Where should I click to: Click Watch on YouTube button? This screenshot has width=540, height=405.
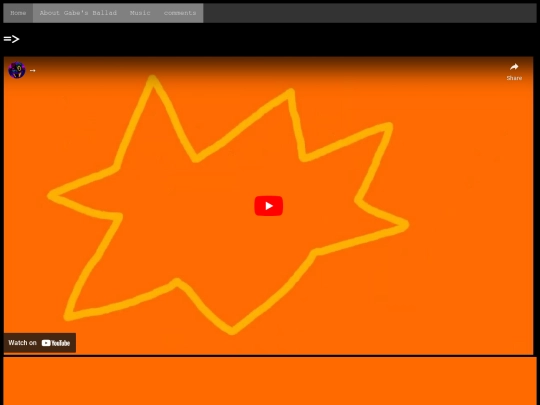pos(40,343)
